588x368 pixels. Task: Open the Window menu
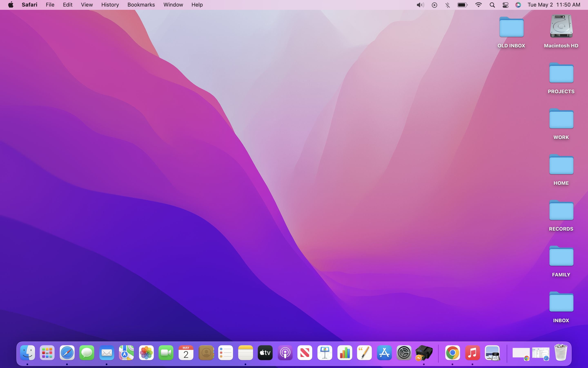click(x=173, y=5)
